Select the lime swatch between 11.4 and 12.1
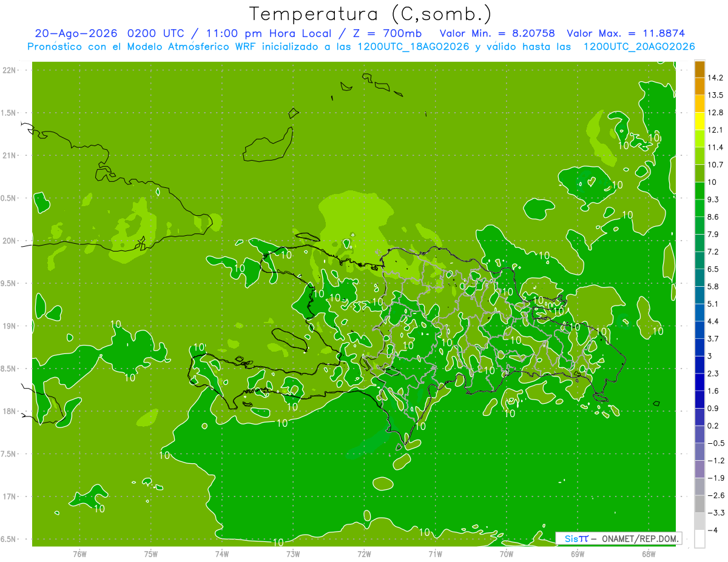The image size is (728, 562). point(699,138)
